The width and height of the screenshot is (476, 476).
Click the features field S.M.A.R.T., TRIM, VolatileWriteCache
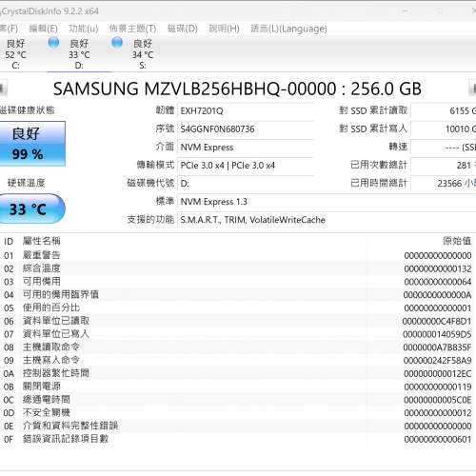point(327,220)
